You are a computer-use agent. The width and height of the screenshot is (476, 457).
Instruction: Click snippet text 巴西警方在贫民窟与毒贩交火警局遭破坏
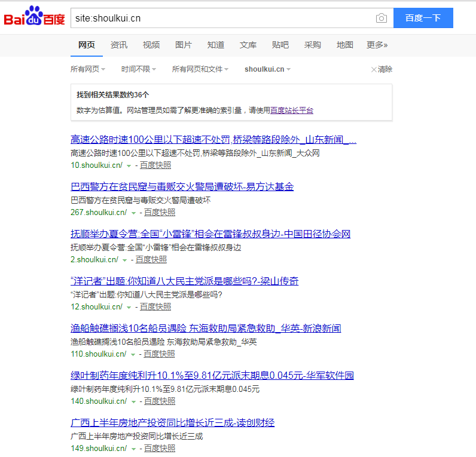point(141,200)
